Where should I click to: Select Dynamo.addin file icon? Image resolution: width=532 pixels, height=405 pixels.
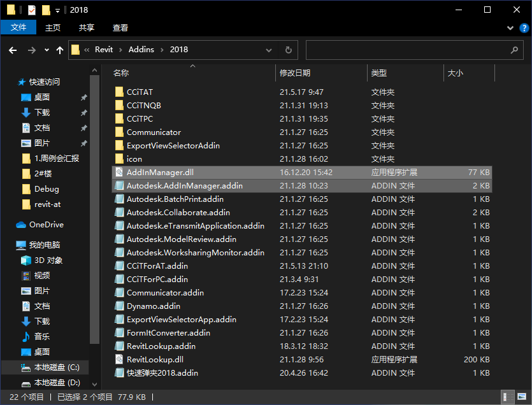pyautogui.click(x=119, y=306)
